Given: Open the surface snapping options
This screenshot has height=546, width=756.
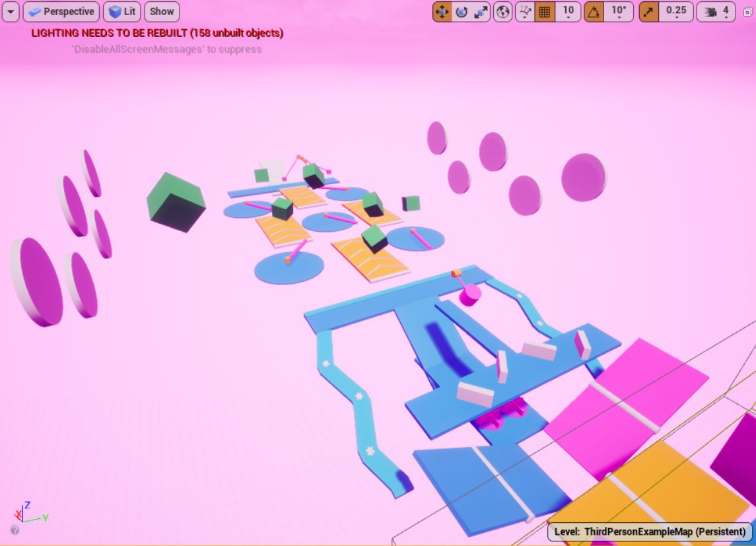Looking at the screenshot, I should click(x=526, y=12).
